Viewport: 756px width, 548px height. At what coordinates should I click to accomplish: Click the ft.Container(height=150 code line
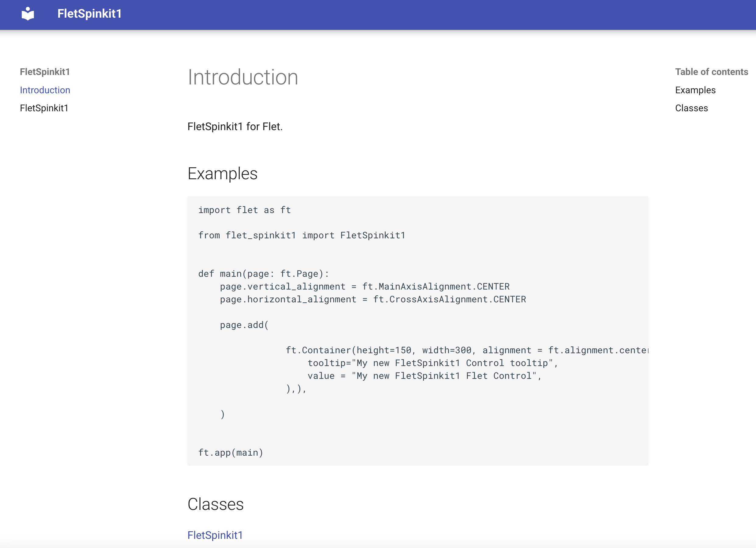(x=466, y=350)
